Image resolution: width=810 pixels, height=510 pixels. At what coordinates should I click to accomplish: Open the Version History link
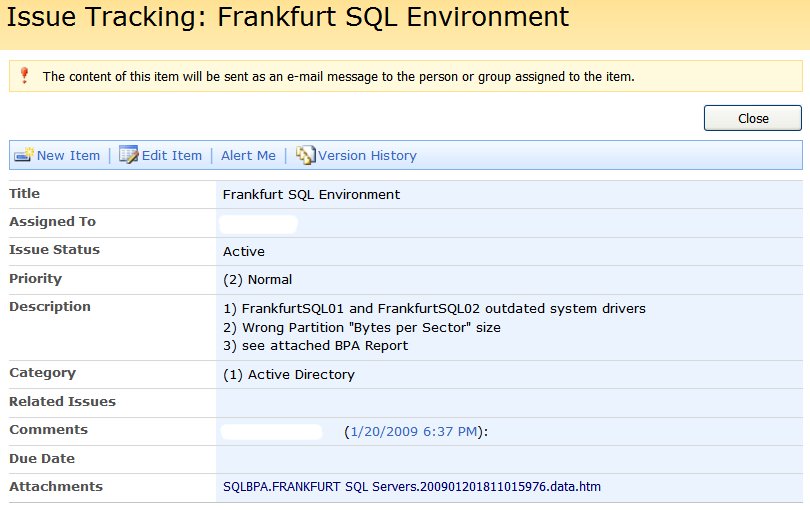point(367,156)
